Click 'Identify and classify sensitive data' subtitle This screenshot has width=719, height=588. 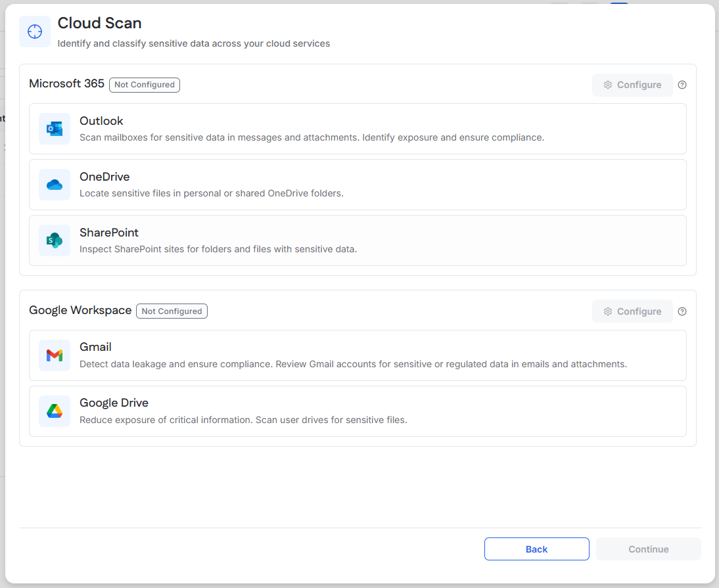click(193, 43)
